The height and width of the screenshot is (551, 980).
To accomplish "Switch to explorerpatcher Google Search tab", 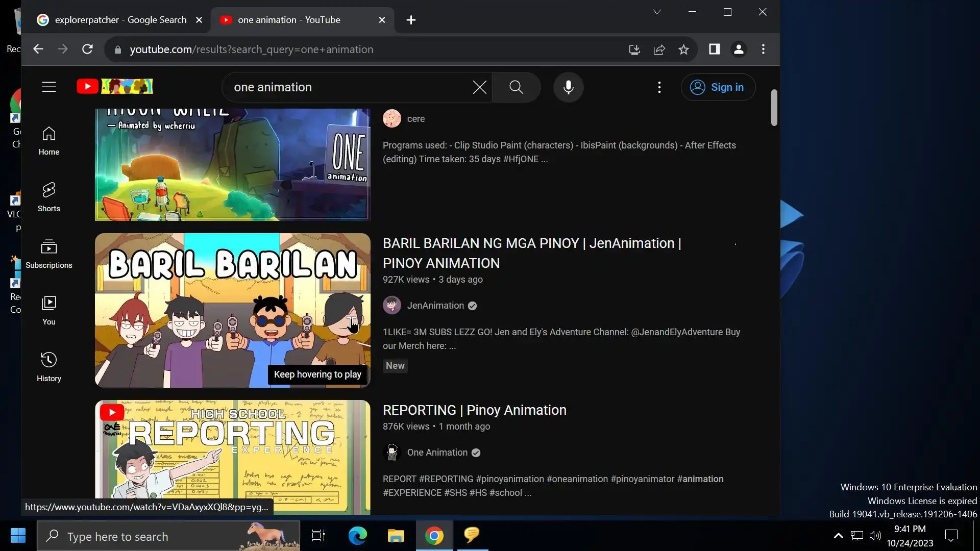I will (x=120, y=20).
